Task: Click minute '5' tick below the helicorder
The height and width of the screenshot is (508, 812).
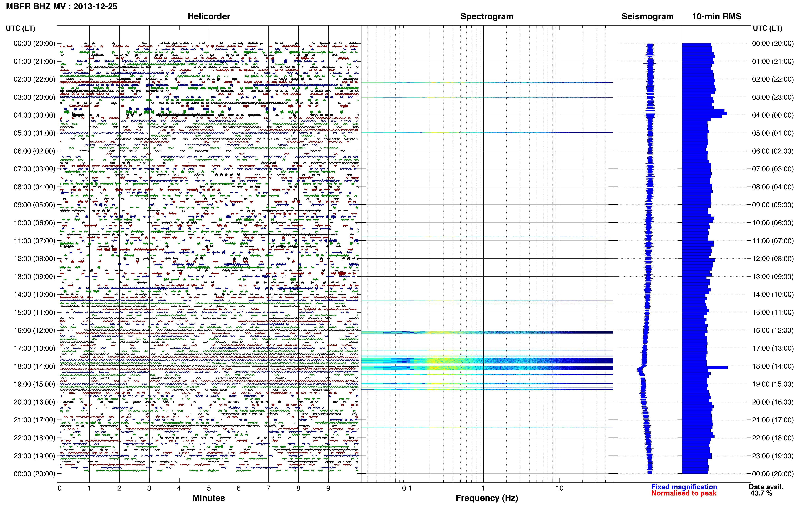Action: click(209, 488)
